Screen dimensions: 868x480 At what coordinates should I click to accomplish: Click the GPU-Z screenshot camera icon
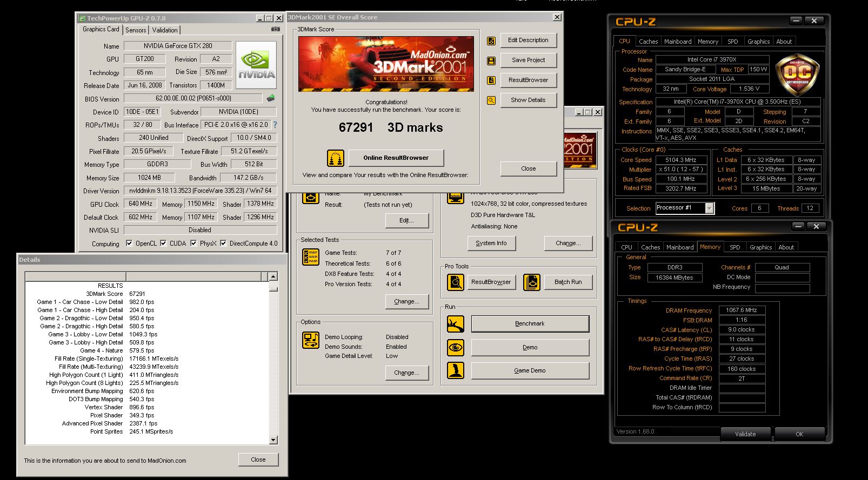[276, 29]
